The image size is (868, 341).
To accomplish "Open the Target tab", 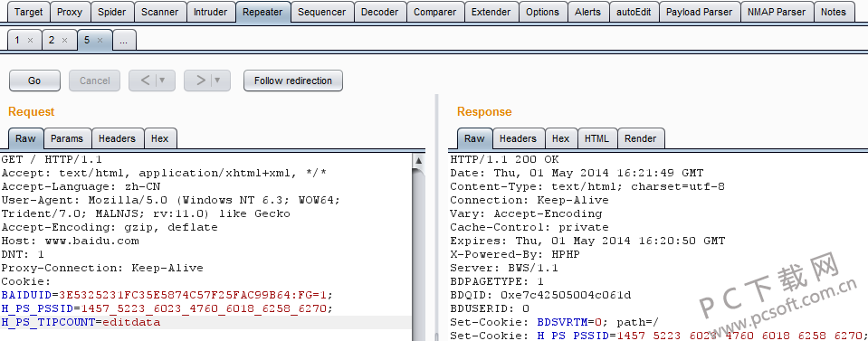I will (x=28, y=12).
